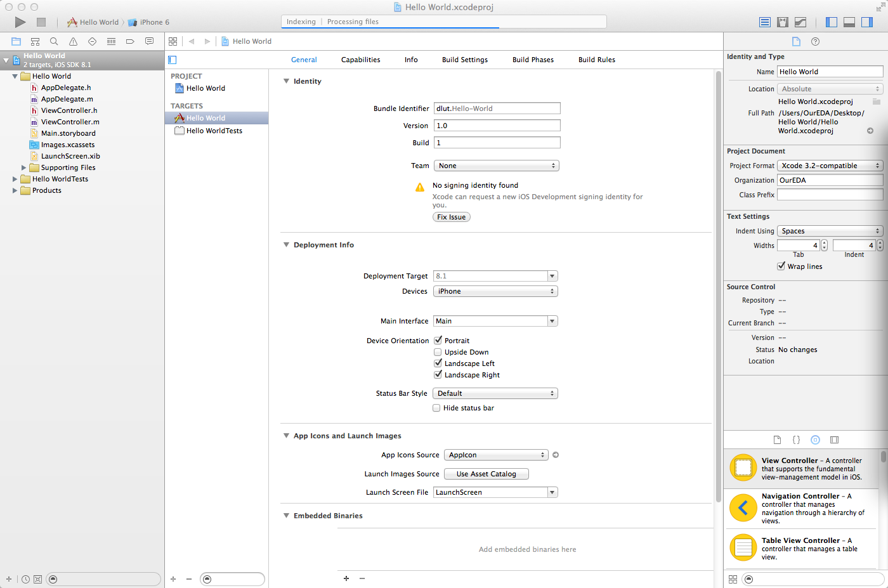Open the Test navigator
888x588 pixels.
point(92,41)
